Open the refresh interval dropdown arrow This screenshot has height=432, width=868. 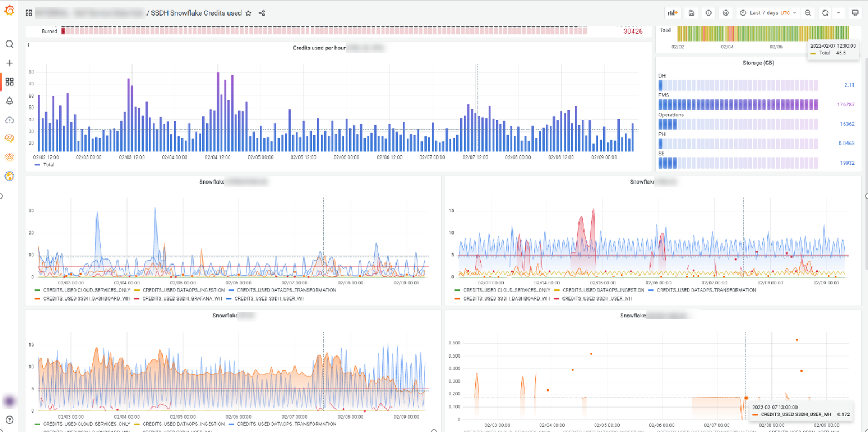coord(838,13)
